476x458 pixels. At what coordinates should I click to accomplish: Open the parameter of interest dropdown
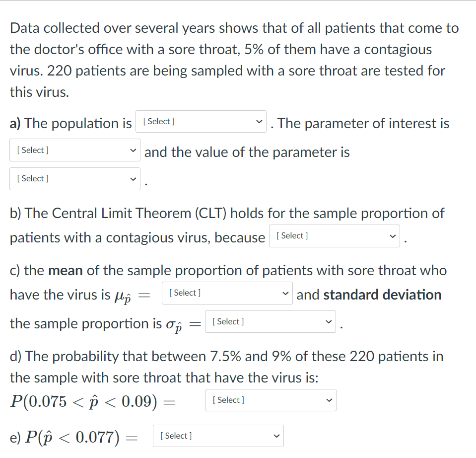point(74,150)
